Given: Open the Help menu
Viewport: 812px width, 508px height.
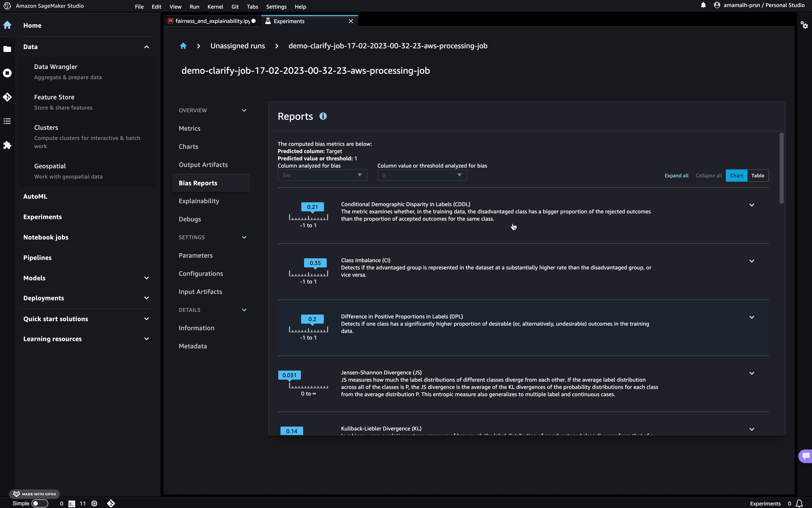Looking at the screenshot, I should tap(300, 7).
